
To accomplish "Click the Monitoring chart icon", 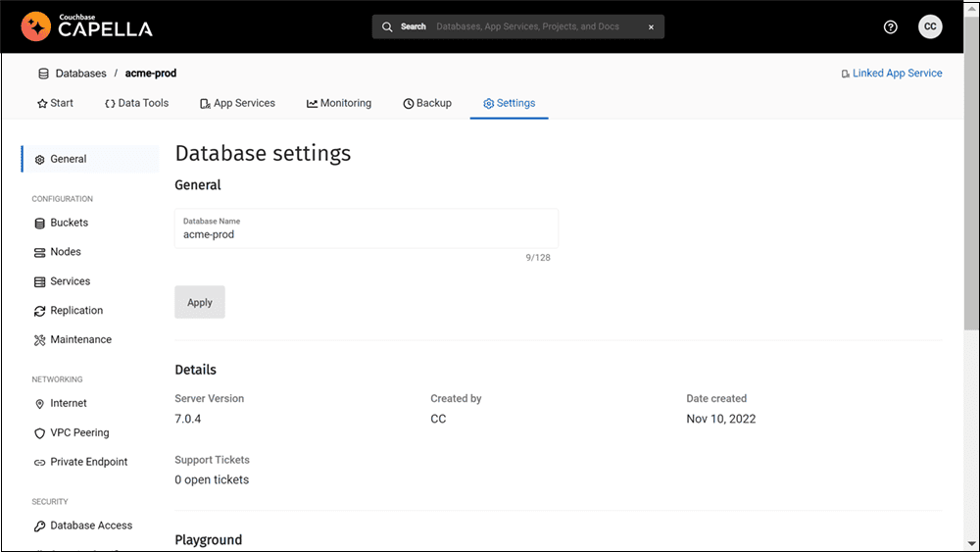I will coord(312,104).
